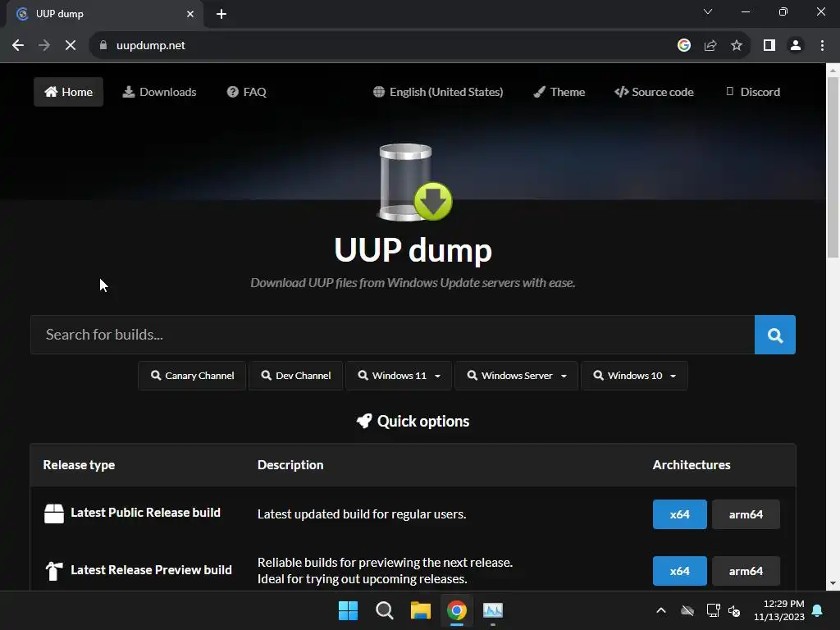The width and height of the screenshot is (840, 630).
Task: Click the UUP dump trash can logo
Action: (x=414, y=182)
